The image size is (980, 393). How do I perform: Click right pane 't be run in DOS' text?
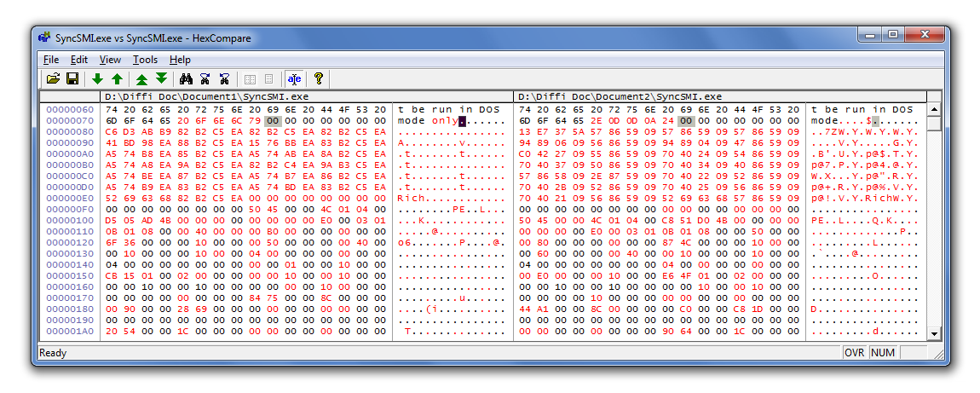(x=862, y=109)
